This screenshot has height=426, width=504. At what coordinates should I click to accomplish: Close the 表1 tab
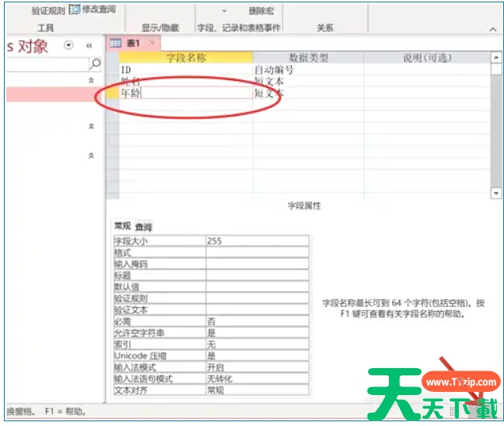[x=152, y=42]
